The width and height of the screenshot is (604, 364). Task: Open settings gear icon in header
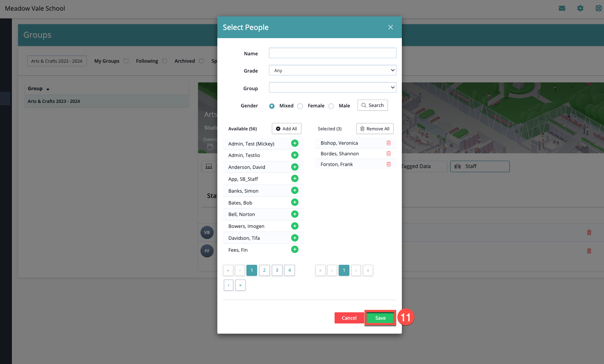tap(580, 8)
